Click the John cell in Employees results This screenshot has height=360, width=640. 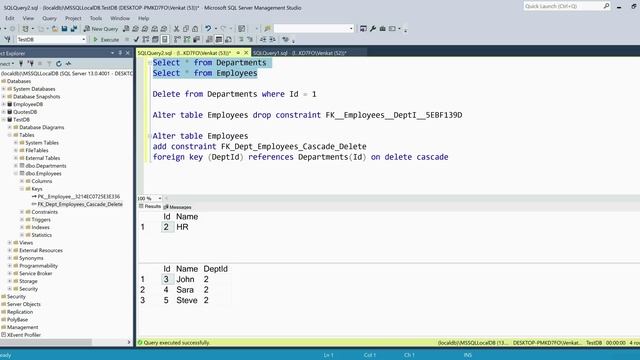pyautogui.click(x=185, y=279)
